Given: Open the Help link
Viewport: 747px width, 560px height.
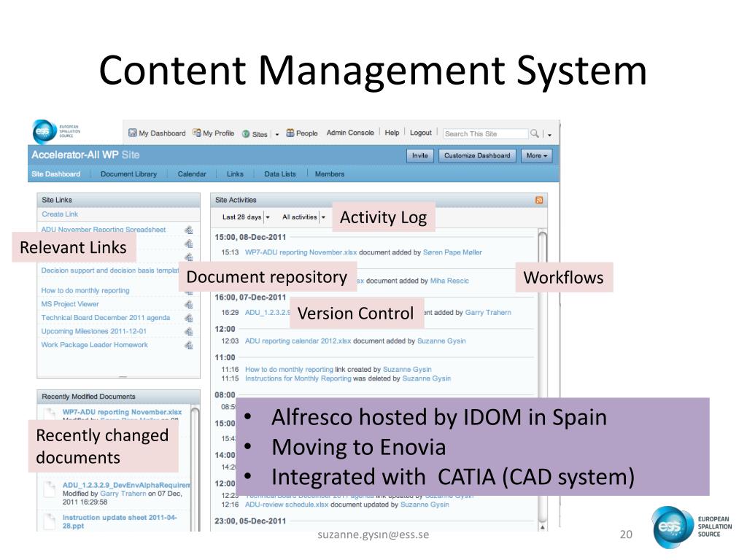Looking at the screenshot, I should point(392,133).
